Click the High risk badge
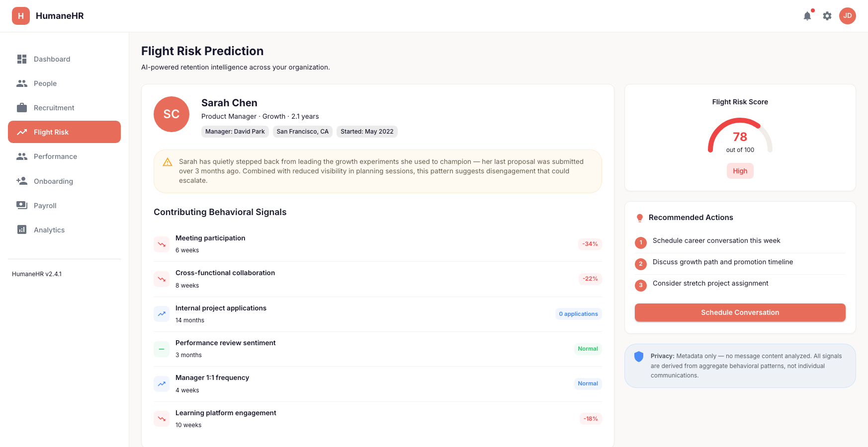This screenshot has width=868, height=447. [740, 171]
